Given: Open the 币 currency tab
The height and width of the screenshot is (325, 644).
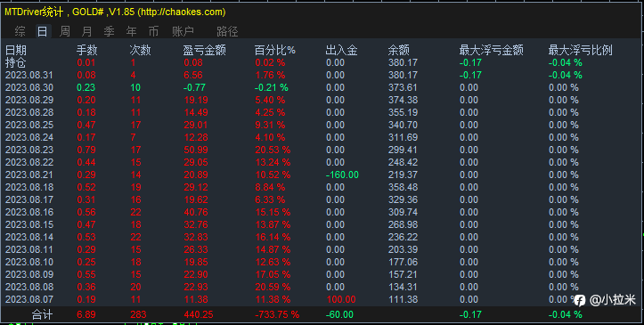Looking at the screenshot, I should (153, 31).
